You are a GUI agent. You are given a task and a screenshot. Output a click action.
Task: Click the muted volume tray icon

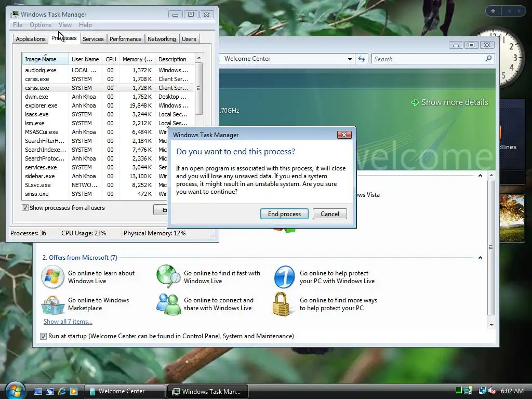(492, 391)
